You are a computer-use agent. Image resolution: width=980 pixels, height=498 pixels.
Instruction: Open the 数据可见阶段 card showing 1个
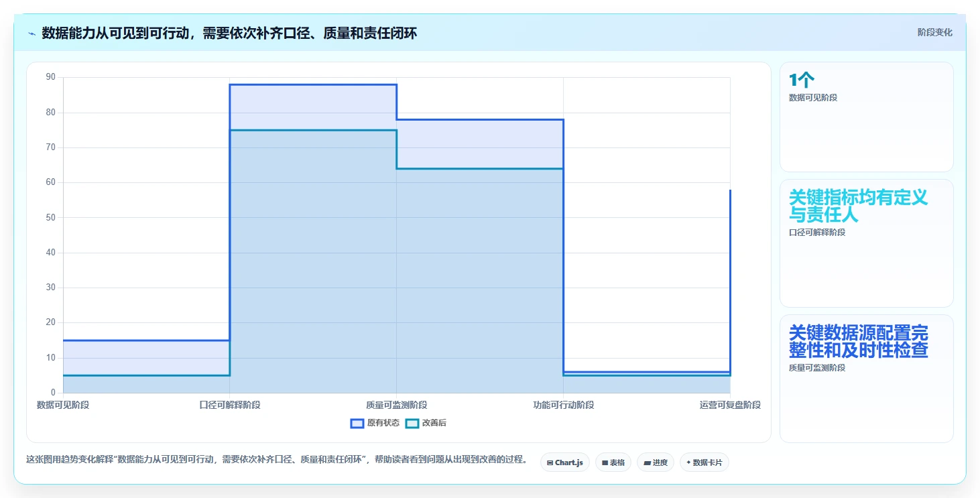click(x=866, y=117)
